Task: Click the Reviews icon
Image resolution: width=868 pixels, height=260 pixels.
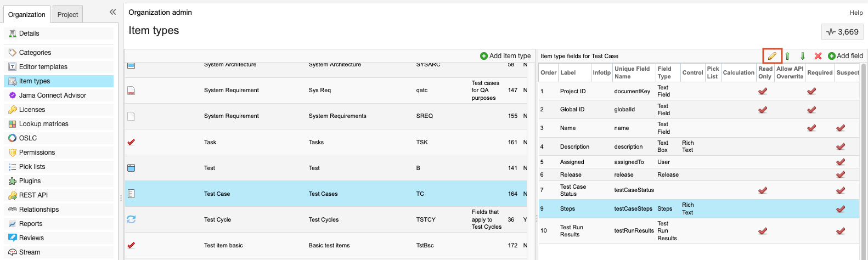Action: 12,238
